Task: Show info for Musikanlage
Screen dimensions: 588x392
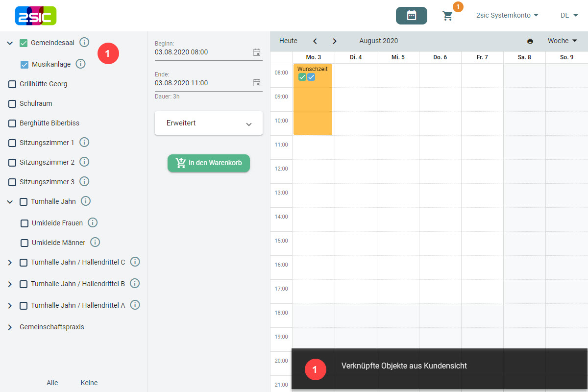Action: (81, 64)
